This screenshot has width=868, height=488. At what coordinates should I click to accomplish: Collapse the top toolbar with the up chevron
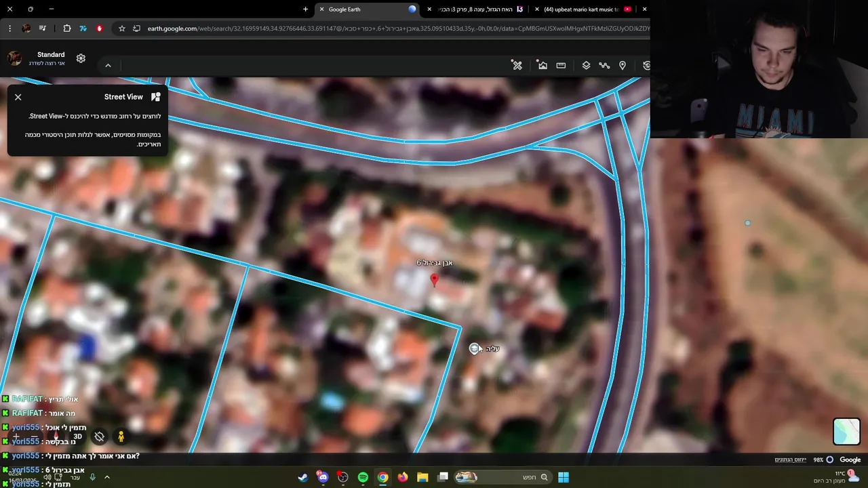click(108, 65)
